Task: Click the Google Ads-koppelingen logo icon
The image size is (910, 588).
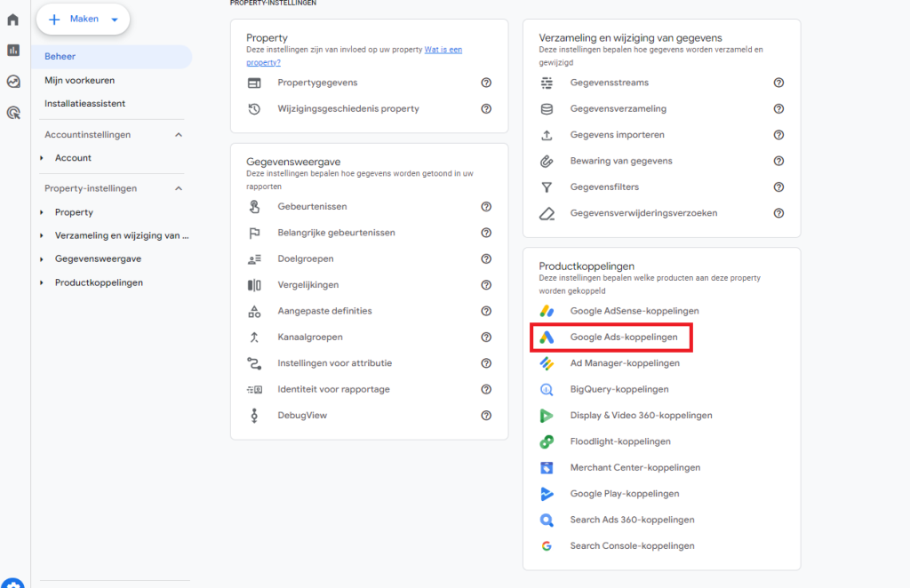Action: [547, 338]
